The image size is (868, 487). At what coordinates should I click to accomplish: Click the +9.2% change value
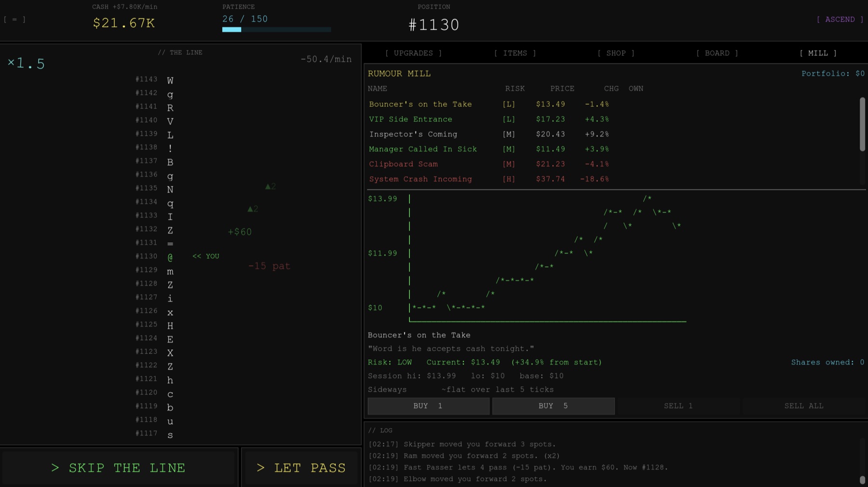(x=597, y=134)
